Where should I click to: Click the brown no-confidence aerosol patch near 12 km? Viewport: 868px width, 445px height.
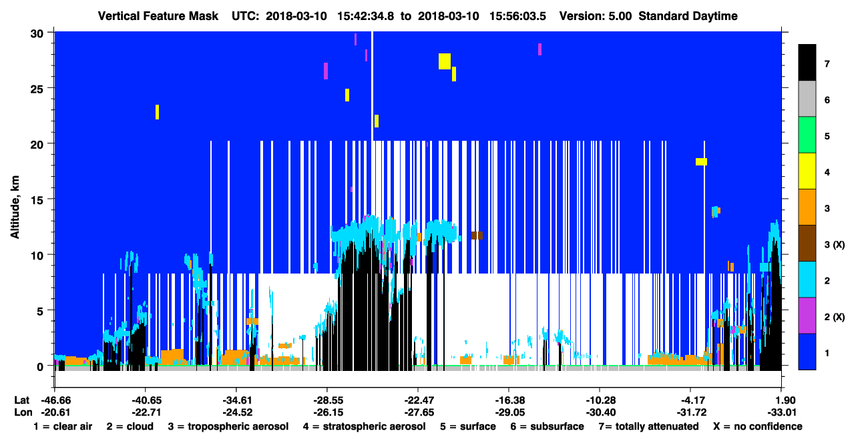[x=477, y=236]
